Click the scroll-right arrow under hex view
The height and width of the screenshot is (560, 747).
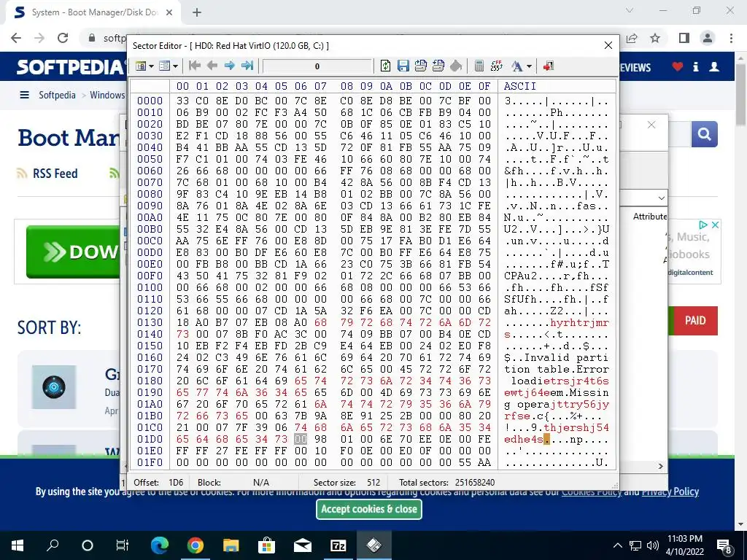(x=660, y=466)
